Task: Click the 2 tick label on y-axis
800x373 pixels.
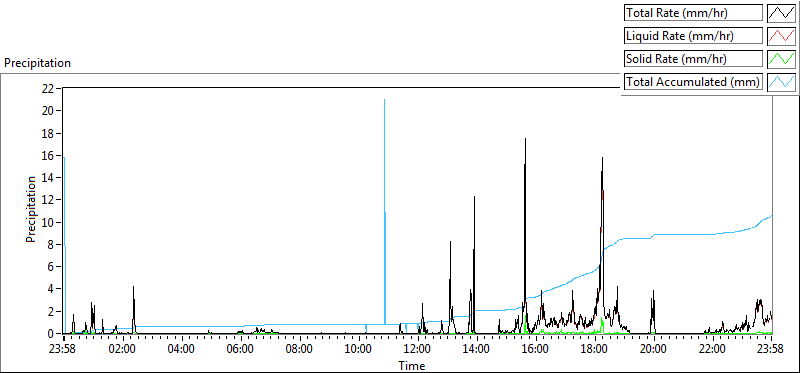Action: pyautogui.click(x=51, y=312)
